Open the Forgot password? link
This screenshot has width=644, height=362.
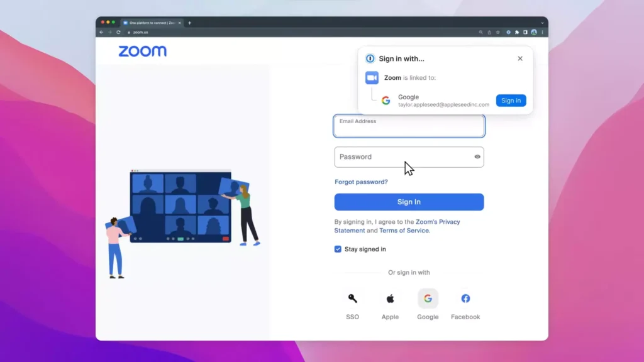tap(361, 182)
